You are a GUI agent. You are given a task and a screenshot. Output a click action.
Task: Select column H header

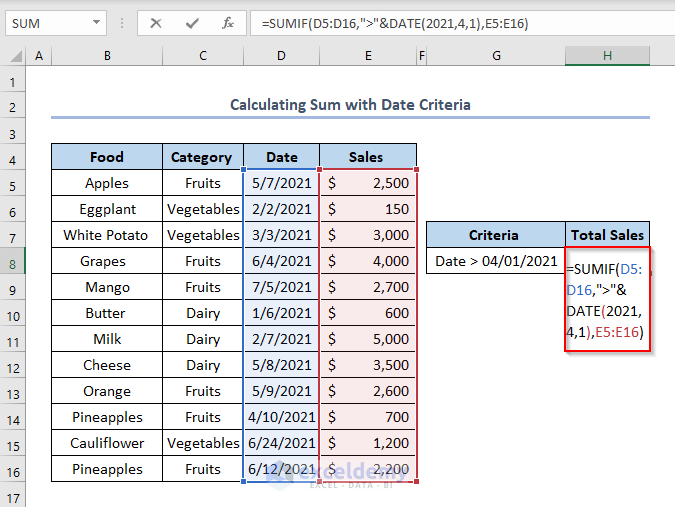[607, 57]
